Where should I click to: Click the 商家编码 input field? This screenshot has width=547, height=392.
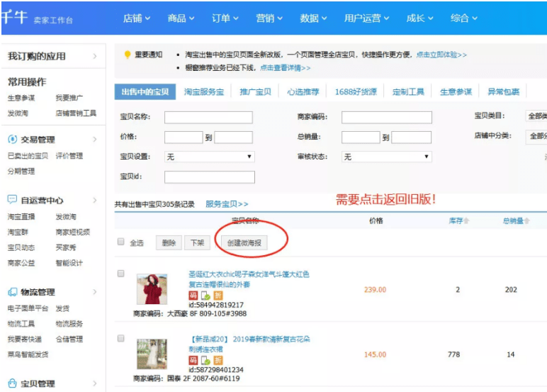pos(387,117)
